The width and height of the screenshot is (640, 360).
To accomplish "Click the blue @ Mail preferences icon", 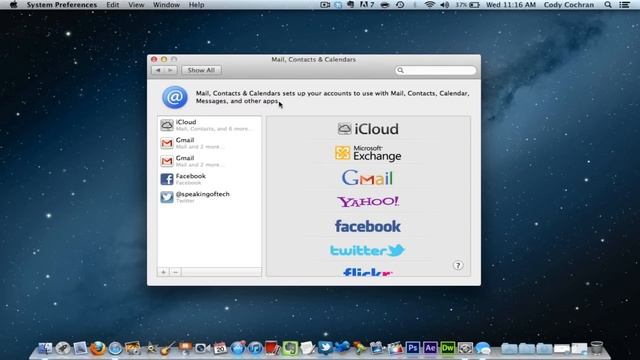I will (175, 97).
